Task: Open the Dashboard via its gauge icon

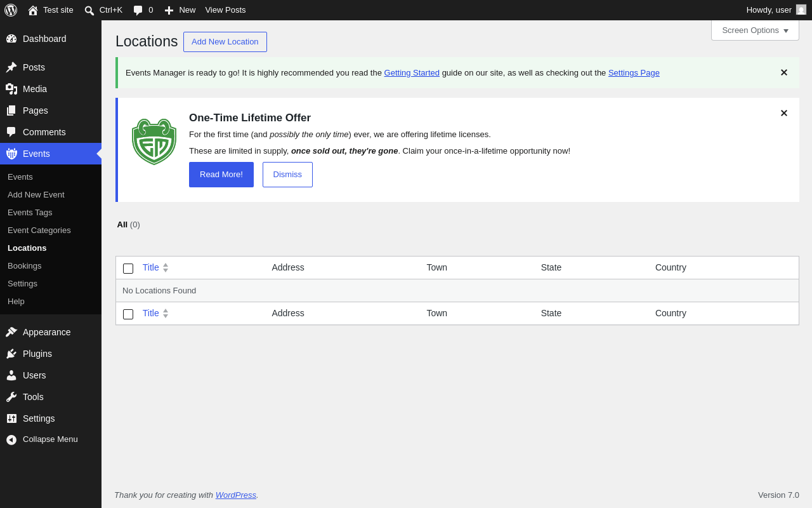Action: click(11, 39)
